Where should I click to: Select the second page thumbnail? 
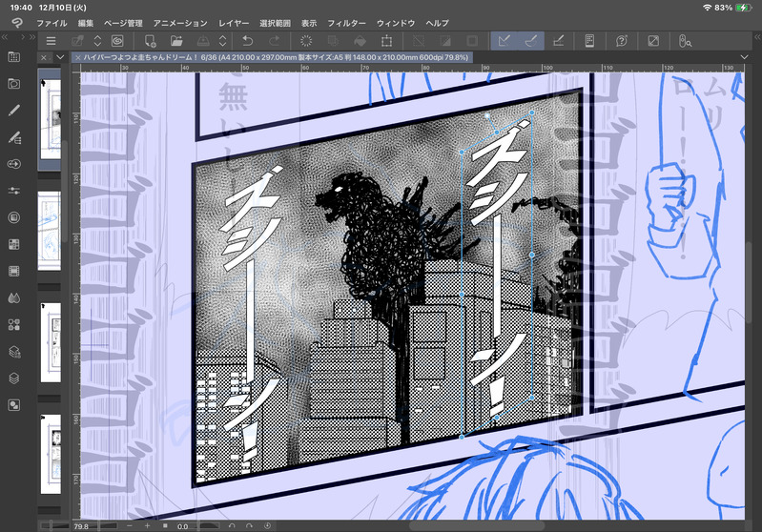pyautogui.click(x=50, y=231)
